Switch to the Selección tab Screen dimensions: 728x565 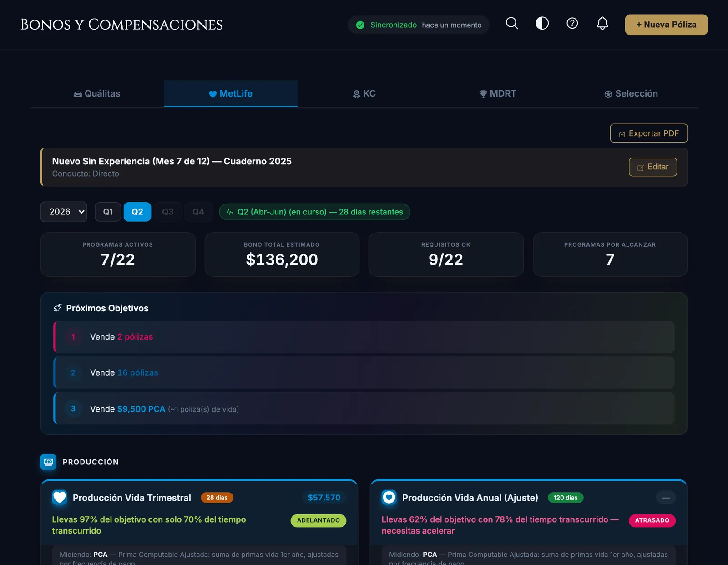631,94
